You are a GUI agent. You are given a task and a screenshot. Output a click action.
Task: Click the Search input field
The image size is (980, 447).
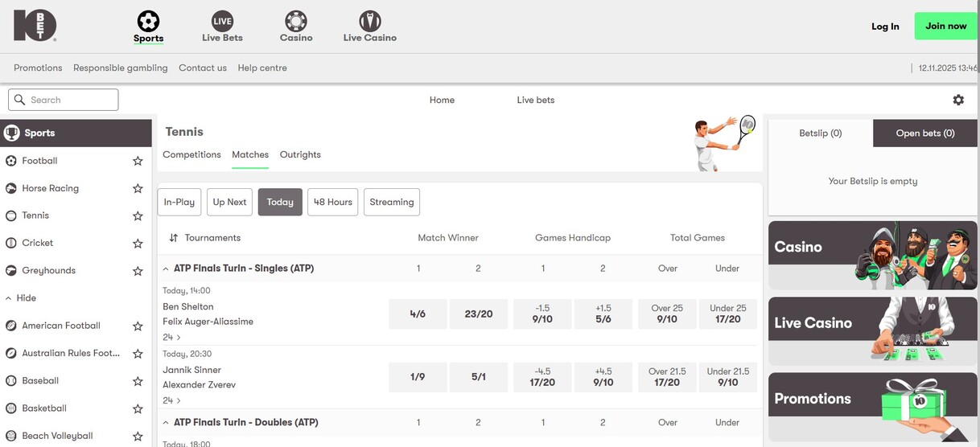pyautogui.click(x=64, y=100)
